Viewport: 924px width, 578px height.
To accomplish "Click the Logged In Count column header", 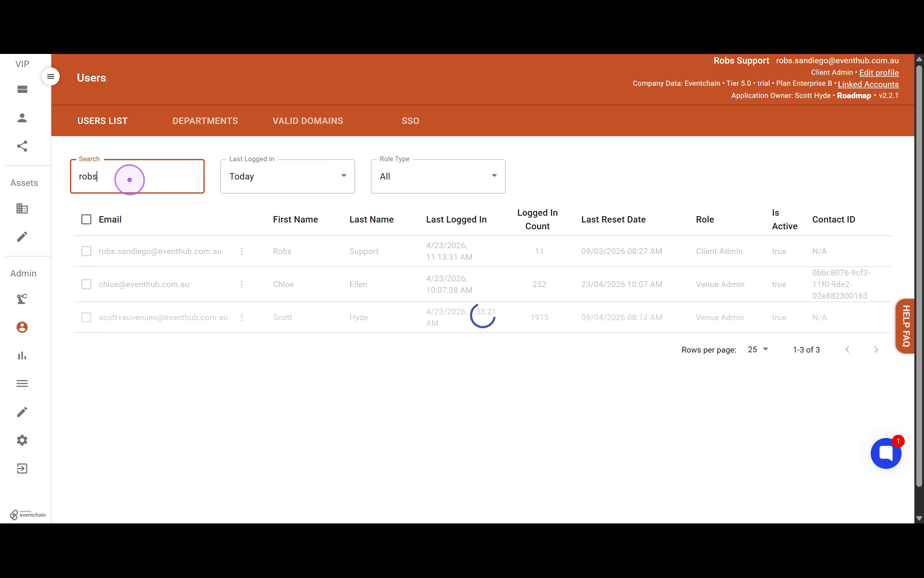I will (537, 219).
